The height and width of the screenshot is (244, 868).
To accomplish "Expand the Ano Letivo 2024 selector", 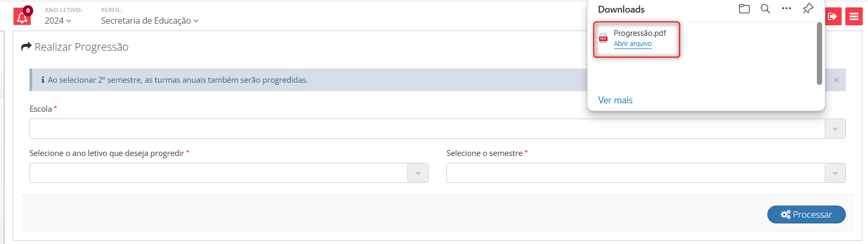I will tap(57, 21).
